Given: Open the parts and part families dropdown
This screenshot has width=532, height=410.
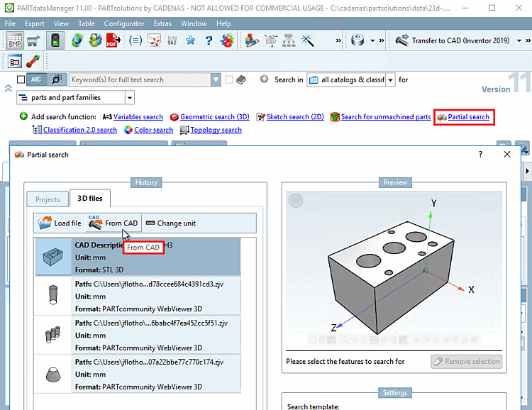Looking at the screenshot, I should 129,97.
